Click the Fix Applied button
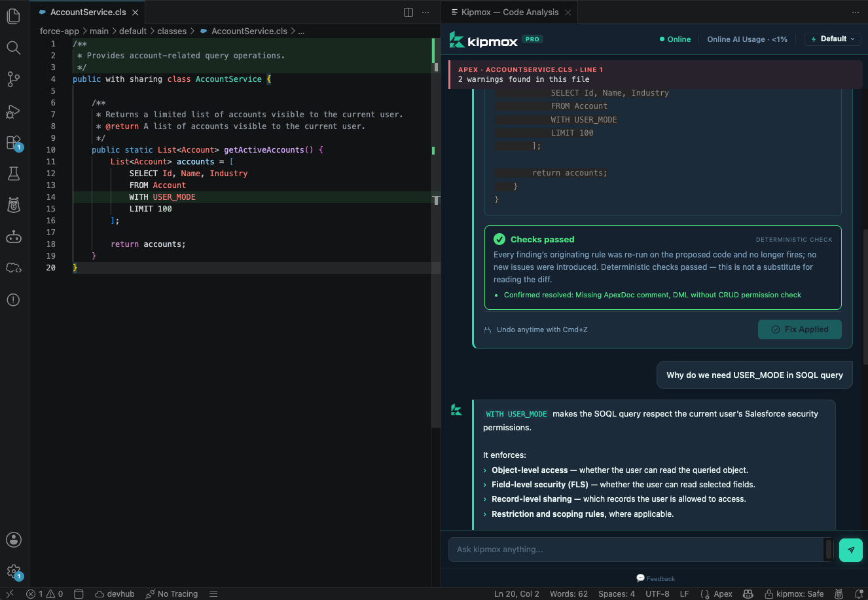This screenshot has height=600, width=868. (x=800, y=329)
